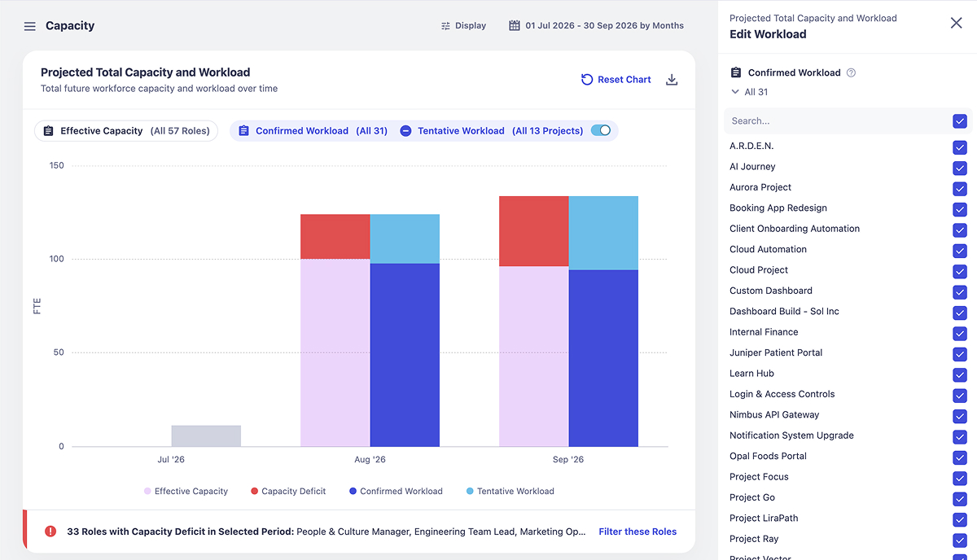Open the date range 01 Jul - 30 Sep selector
Image resolution: width=977 pixels, height=560 pixels.
597,26
